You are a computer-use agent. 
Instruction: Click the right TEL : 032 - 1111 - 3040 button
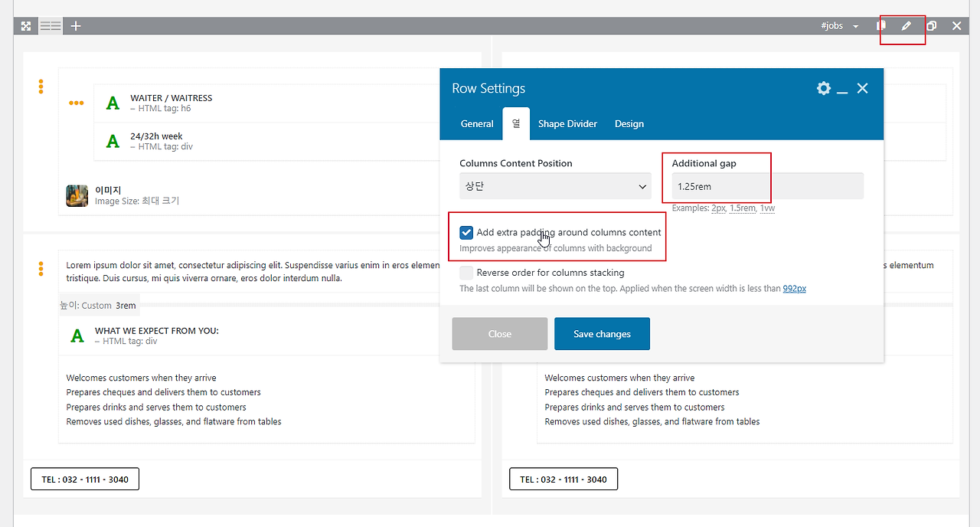pos(563,480)
